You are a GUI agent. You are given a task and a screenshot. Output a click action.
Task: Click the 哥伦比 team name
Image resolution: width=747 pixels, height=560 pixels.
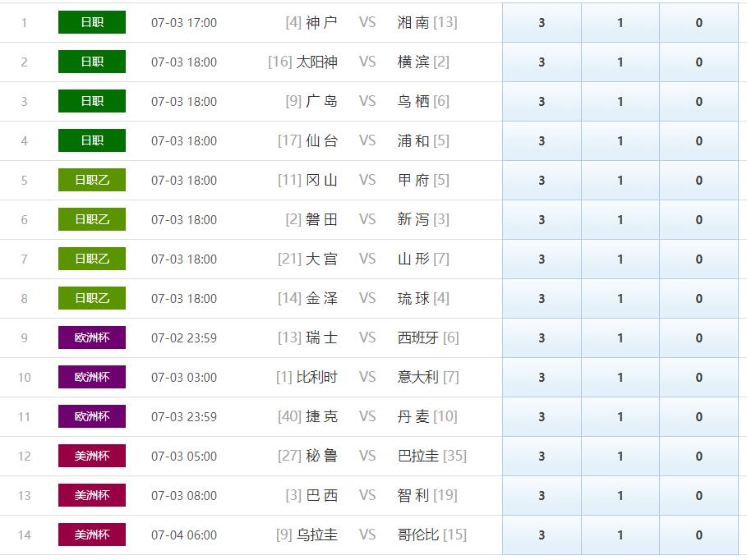[x=418, y=535]
